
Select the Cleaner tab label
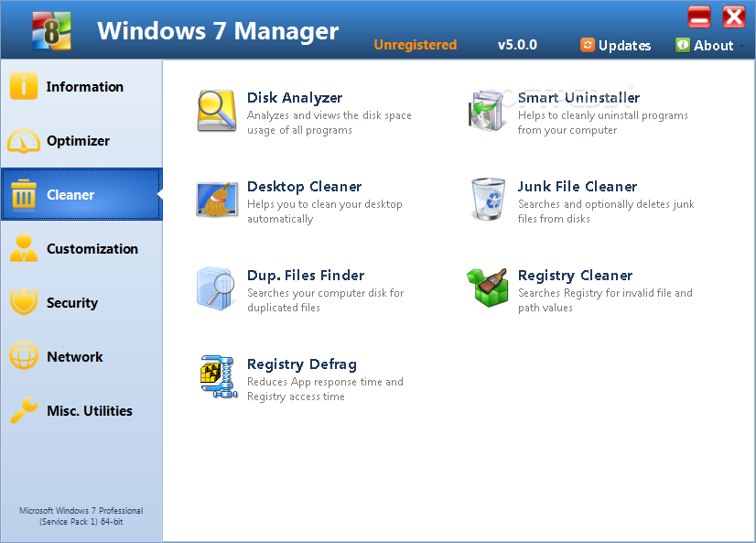tap(70, 195)
